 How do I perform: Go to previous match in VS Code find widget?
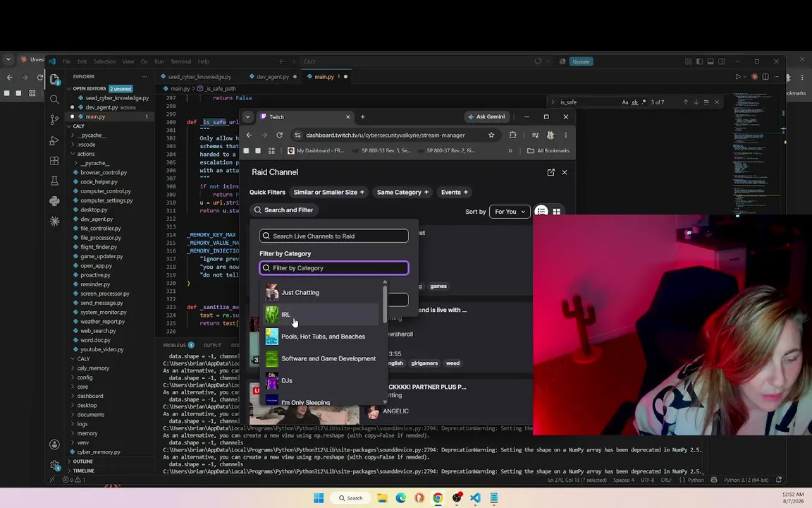pos(686,102)
